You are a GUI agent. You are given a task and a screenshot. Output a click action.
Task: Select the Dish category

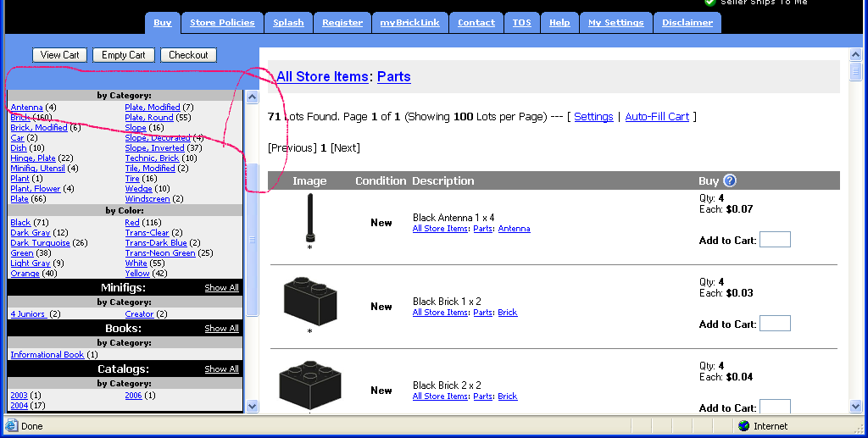(19, 148)
